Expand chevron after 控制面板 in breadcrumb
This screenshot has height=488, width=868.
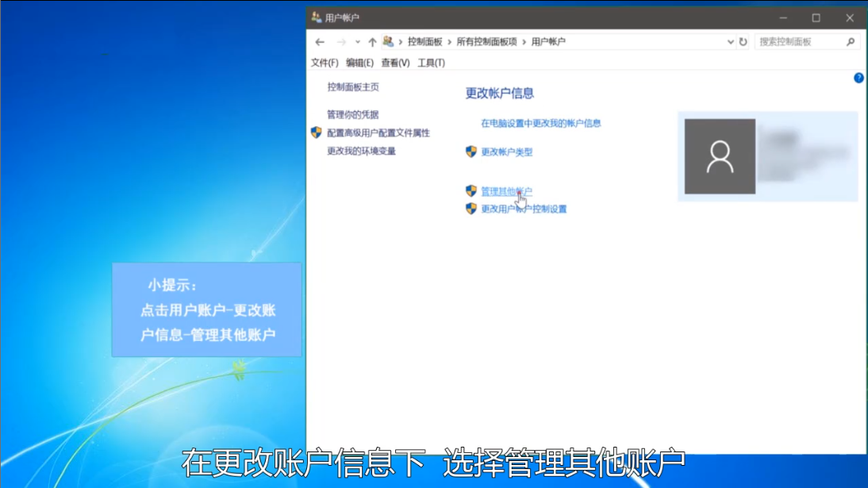(x=450, y=42)
